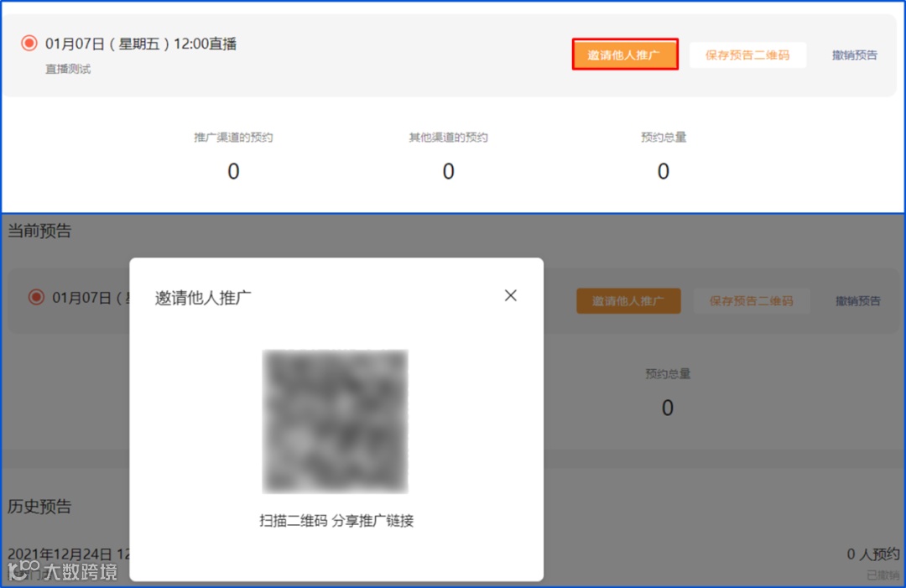Click the 其他渠道的预约 label
The width and height of the screenshot is (906, 588).
point(448,137)
